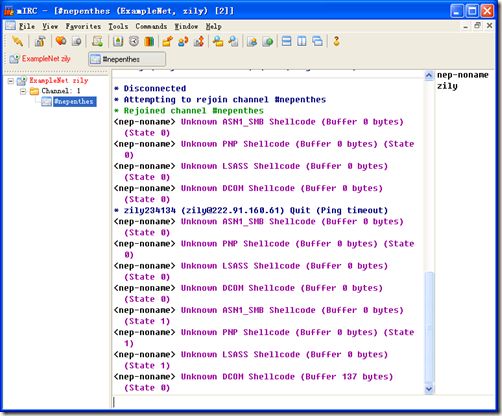
Task: Cascade windows from the toolbar
Action: coord(317,41)
